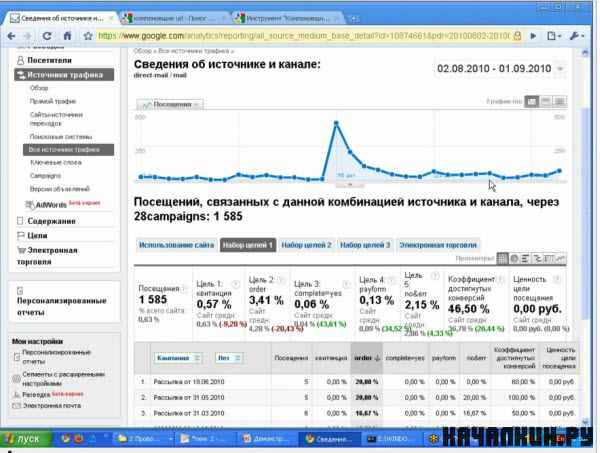The height and width of the screenshot is (453, 600).
Task: Open Сайты-источники переходов in sidebar
Action: coord(56,119)
